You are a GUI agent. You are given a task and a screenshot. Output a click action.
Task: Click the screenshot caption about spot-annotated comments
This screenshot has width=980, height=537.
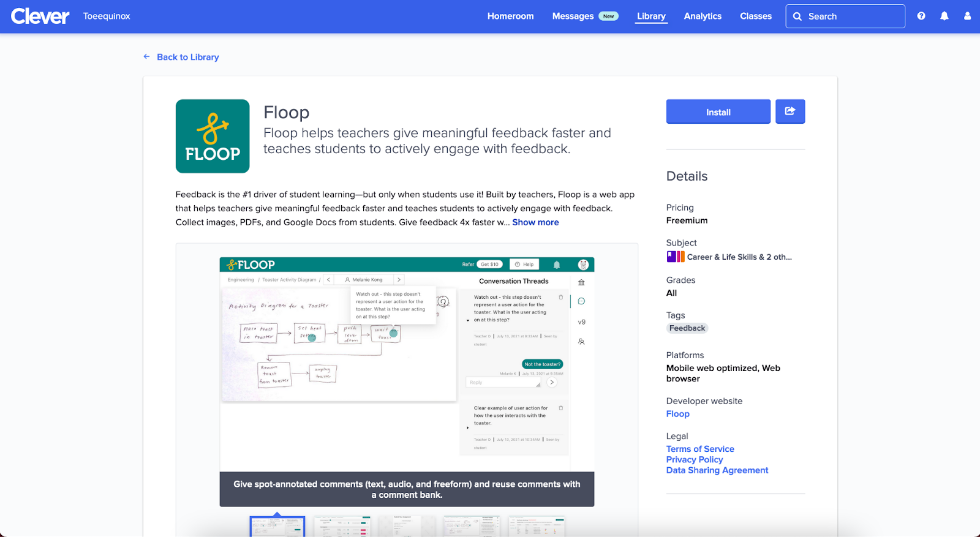click(x=407, y=489)
